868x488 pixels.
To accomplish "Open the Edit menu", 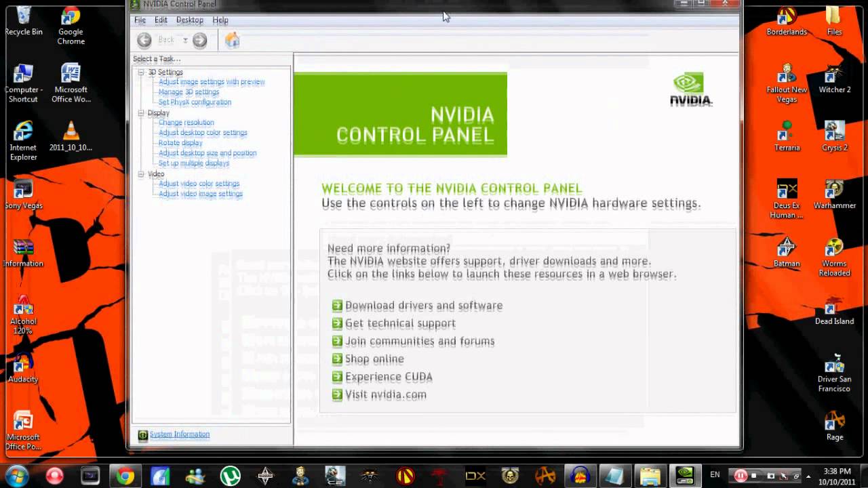I will (161, 20).
